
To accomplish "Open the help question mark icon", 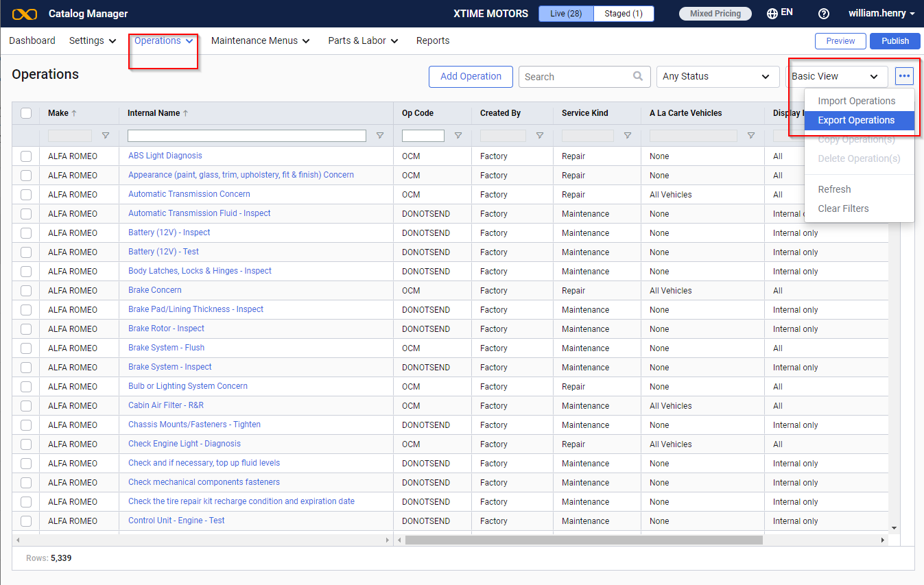I will (x=824, y=14).
